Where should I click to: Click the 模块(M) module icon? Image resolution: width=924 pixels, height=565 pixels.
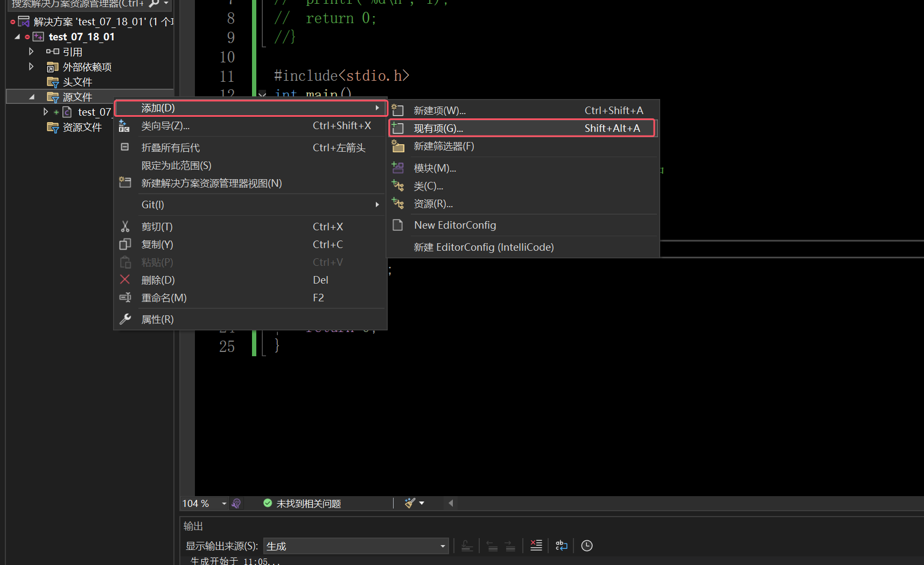click(398, 168)
